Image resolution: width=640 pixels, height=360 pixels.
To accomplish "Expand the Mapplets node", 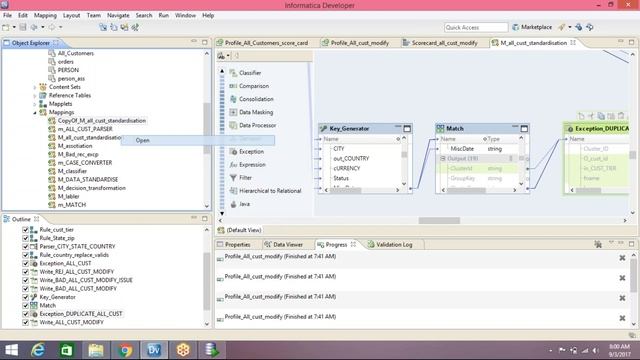I will [35, 104].
